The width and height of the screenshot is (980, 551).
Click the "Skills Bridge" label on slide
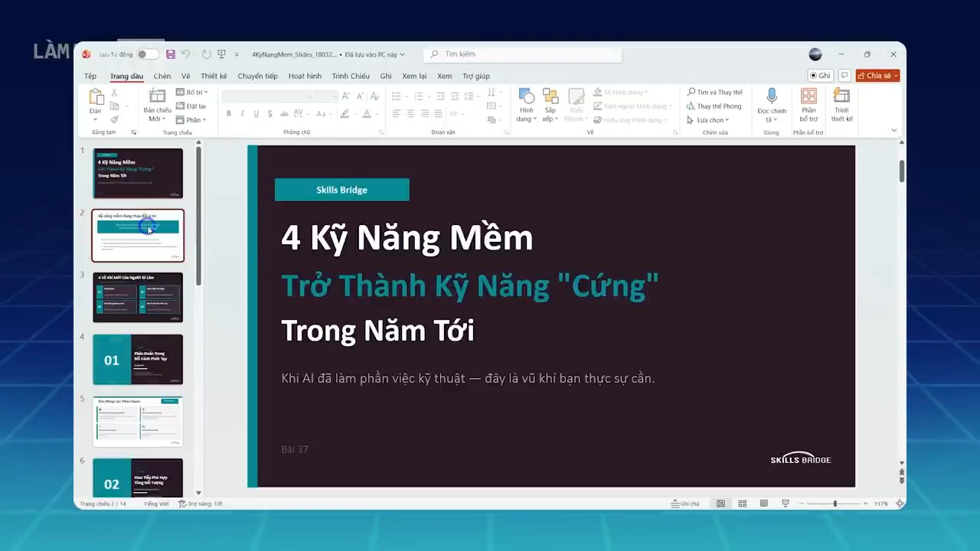click(341, 190)
